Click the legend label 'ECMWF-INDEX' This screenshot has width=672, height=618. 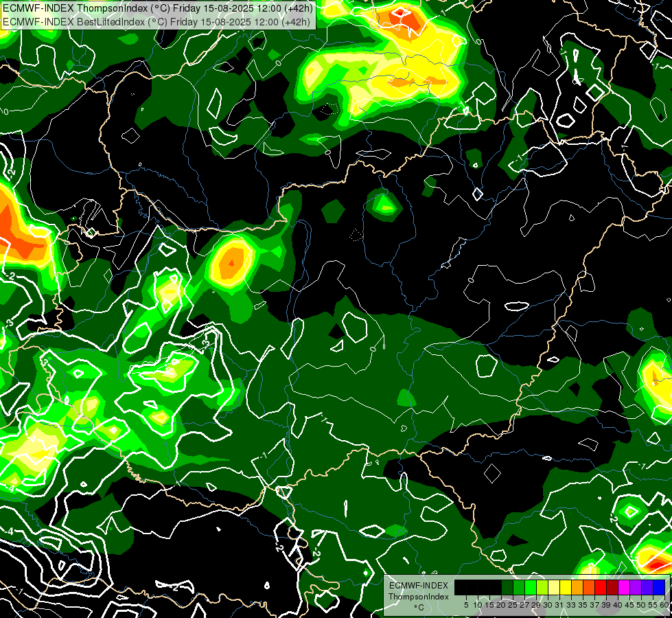(419, 586)
